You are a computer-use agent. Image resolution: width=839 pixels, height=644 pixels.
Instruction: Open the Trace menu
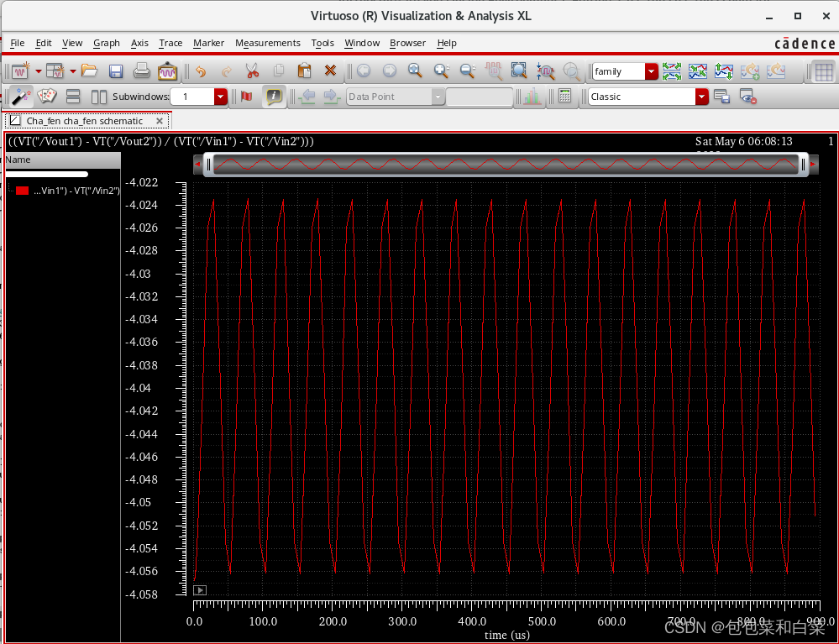pyautogui.click(x=170, y=43)
